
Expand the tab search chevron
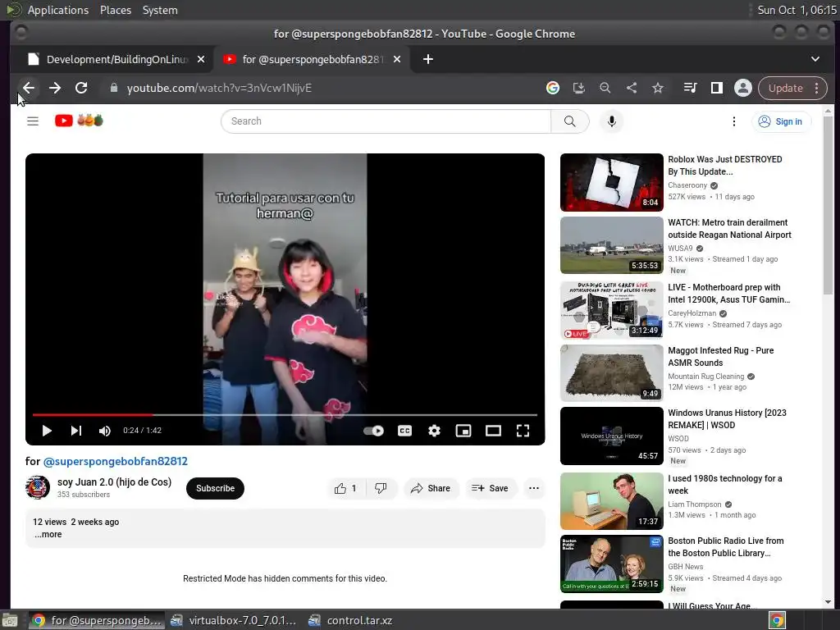click(815, 59)
